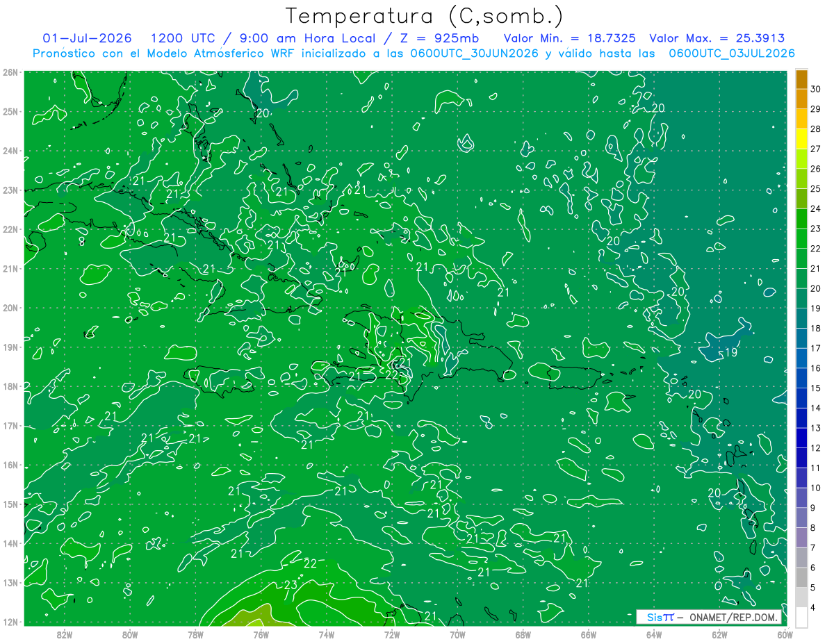Click the "Valor Max. = 25.3913" text

(x=717, y=38)
